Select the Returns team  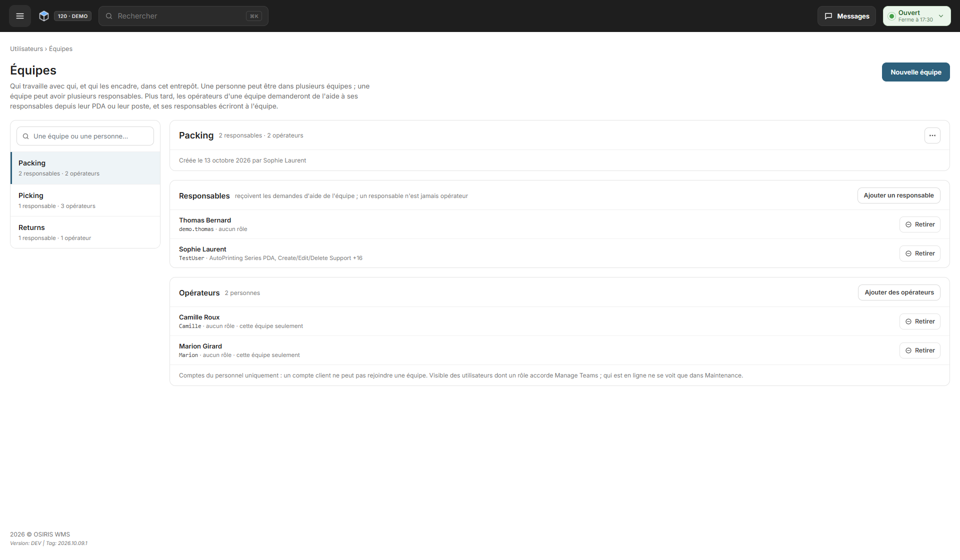click(85, 232)
